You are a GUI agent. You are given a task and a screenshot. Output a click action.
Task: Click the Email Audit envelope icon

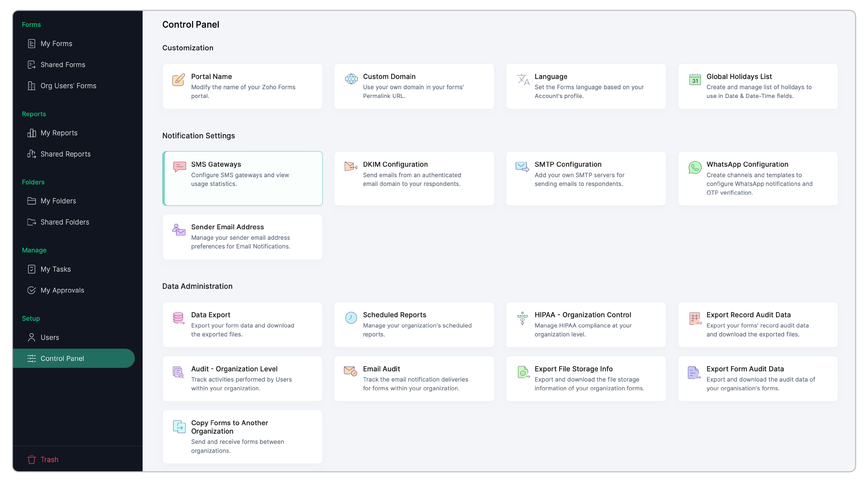pyautogui.click(x=350, y=371)
